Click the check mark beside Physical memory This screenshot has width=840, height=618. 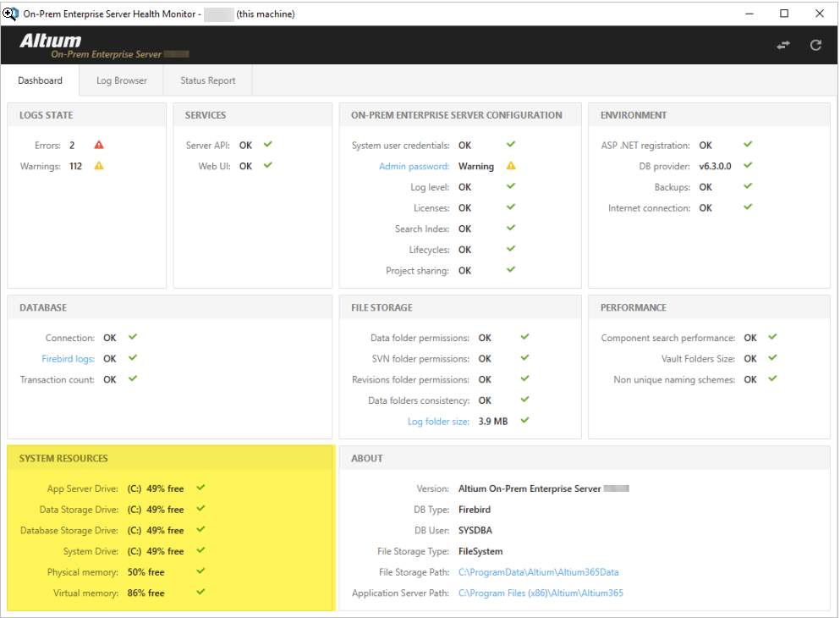[x=200, y=571]
